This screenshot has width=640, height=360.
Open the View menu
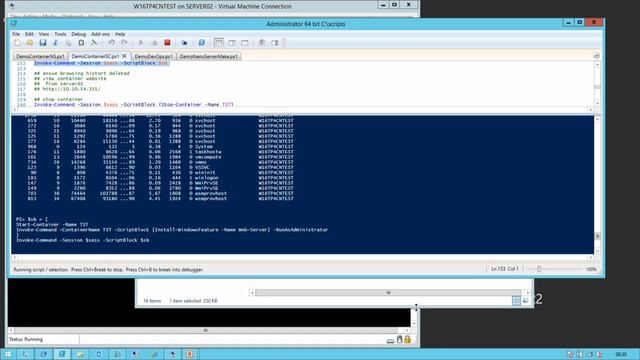[44, 34]
